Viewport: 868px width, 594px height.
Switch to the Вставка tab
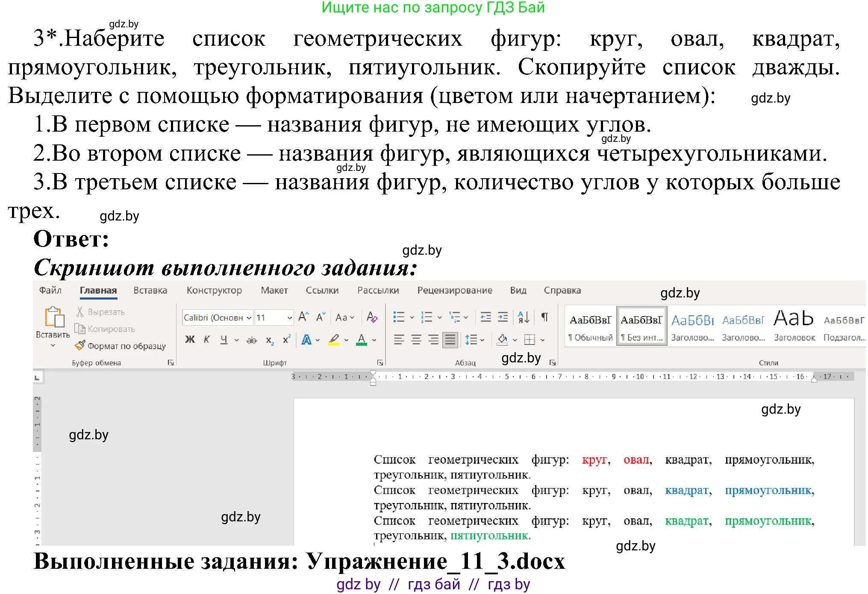[x=150, y=290]
